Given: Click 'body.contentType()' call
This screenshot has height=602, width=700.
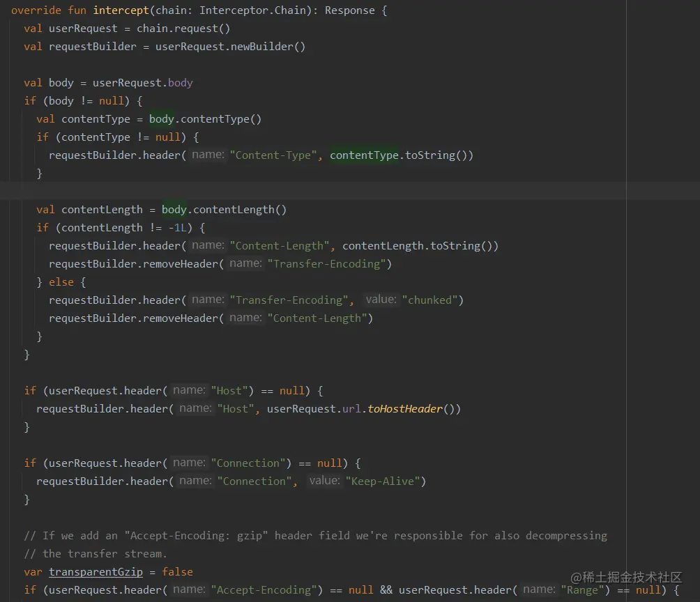Looking at the screenshot, I should [205, 119].
